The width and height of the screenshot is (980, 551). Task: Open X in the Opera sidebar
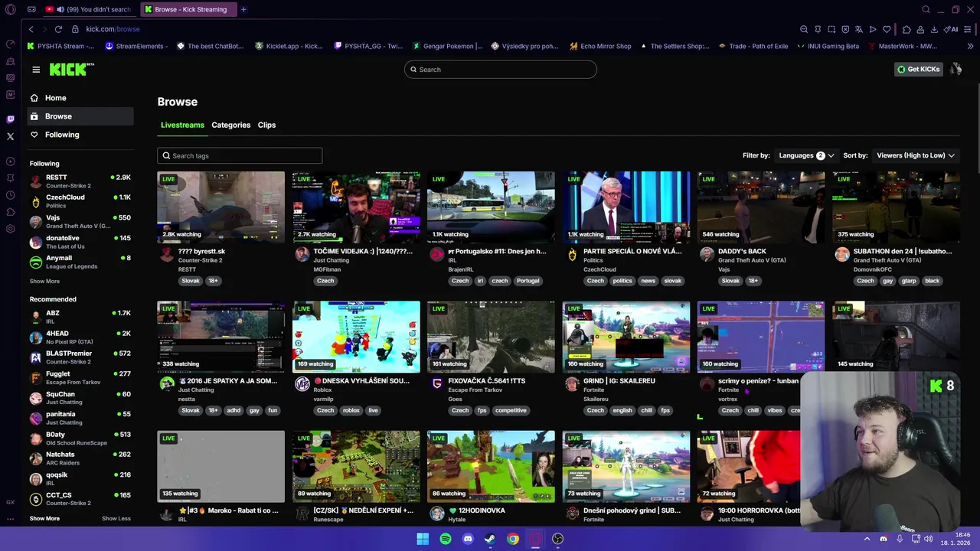click(x=10, y=136)
